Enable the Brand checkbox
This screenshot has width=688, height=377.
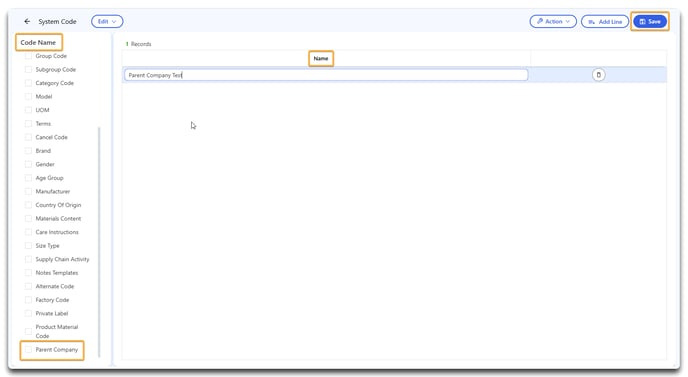click(x=29, y=151)
